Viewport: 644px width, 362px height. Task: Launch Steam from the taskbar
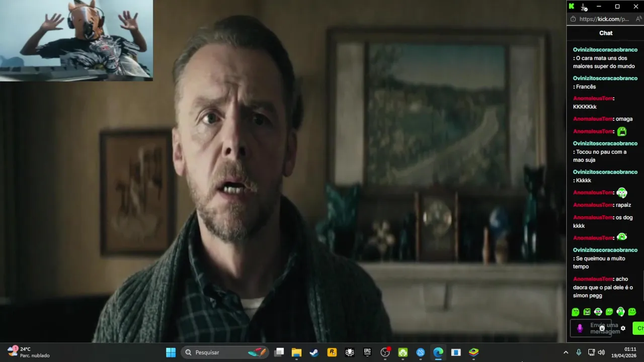[314, 352]
